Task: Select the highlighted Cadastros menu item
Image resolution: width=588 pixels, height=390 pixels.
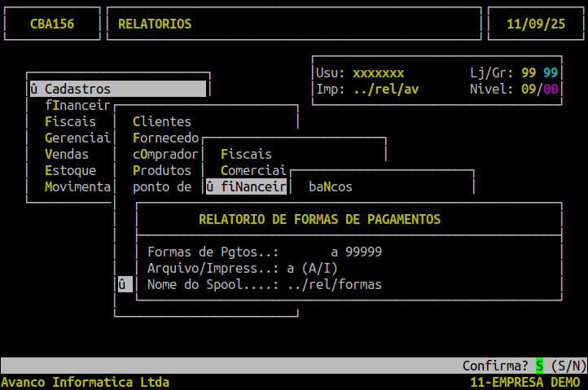Action: point(116,89)
